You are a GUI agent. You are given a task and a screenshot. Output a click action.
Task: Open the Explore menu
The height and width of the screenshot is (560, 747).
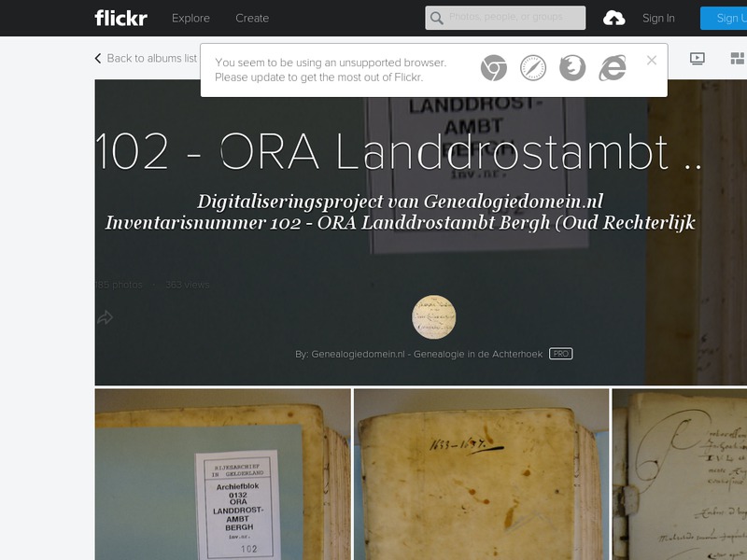(191, 18)
